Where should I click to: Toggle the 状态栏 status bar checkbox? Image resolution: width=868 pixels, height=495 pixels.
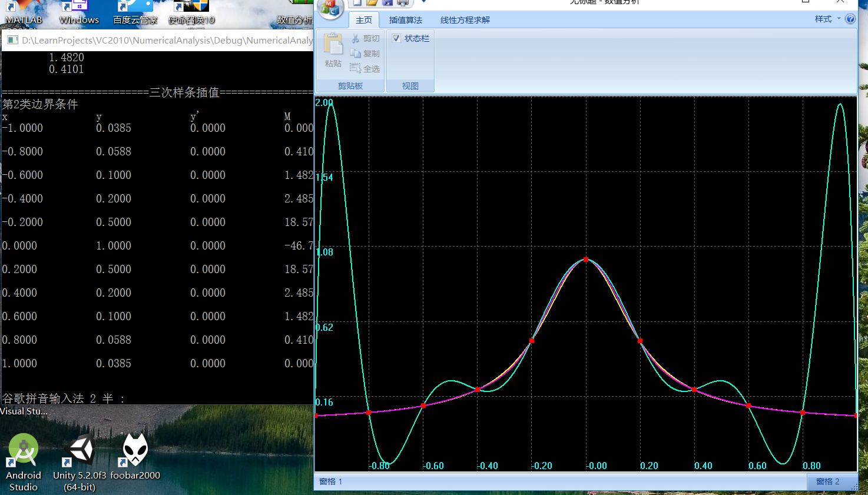[396, 38]
